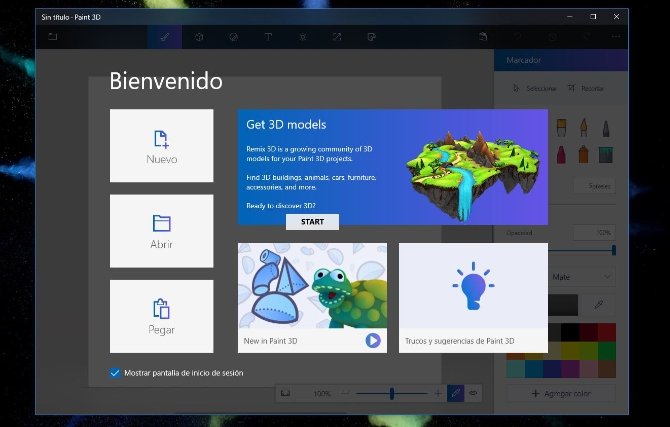670x427 pixels.
Task: Open the Effects sun tab
Action: pyautogui.click(x=303, y=37)
